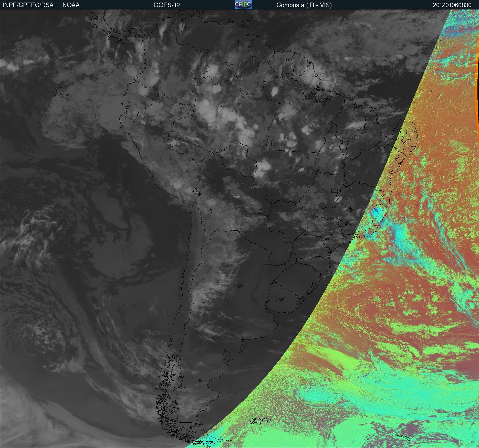
Task: Click the INPE/CPTEC/DSA header text
Action: coord(28,5)
